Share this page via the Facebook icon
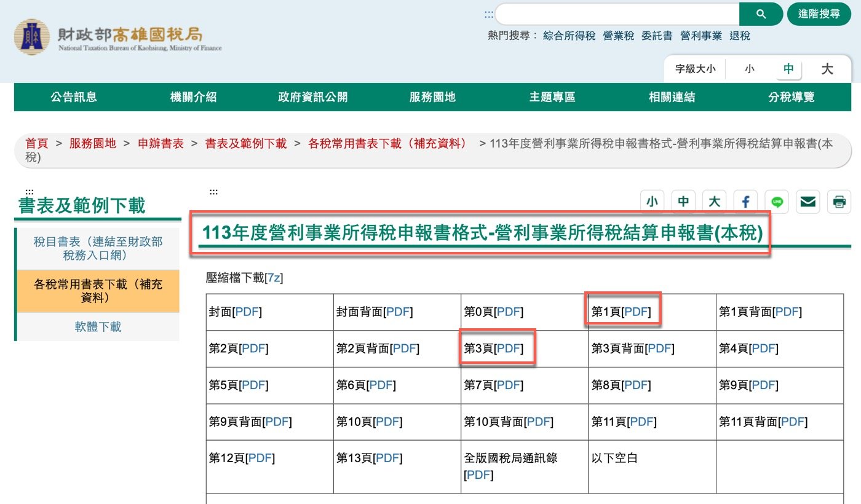 (745, 201)
